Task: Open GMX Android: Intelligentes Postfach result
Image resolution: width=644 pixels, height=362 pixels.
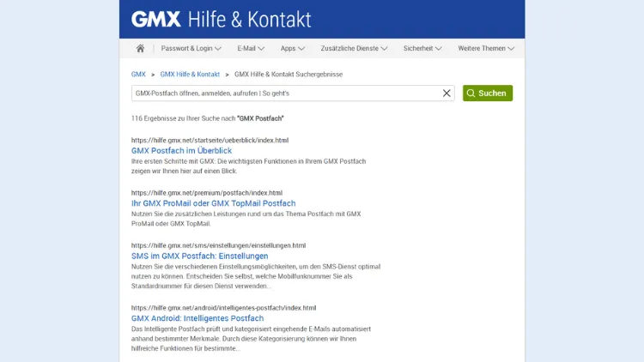Action: pyautogui.click(x=197, y=318)
